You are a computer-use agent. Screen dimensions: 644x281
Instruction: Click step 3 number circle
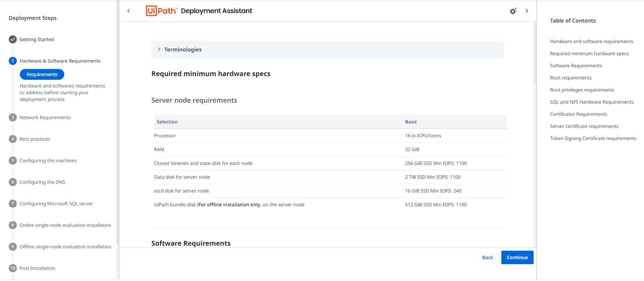pyautogui.click(x=13, y=117)
